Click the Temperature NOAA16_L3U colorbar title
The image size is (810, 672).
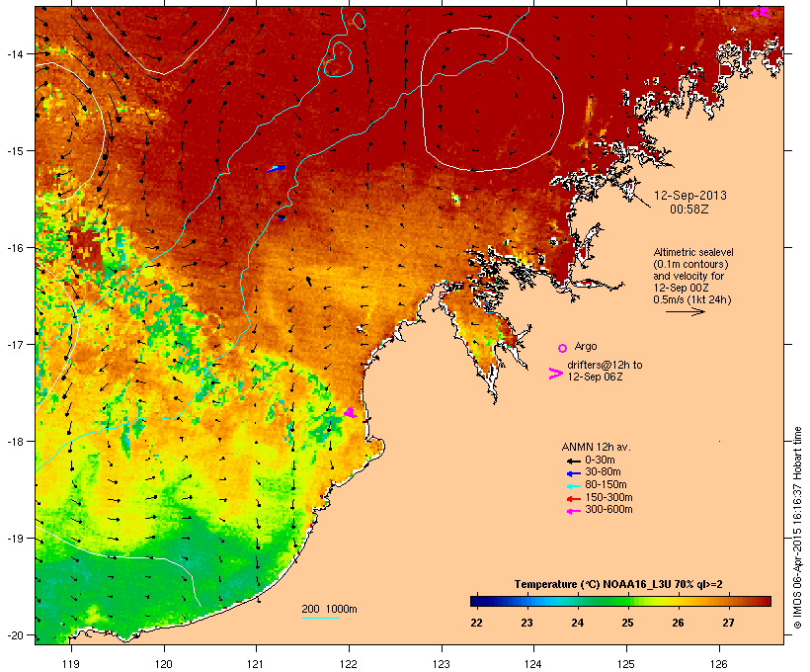[618, 585]
